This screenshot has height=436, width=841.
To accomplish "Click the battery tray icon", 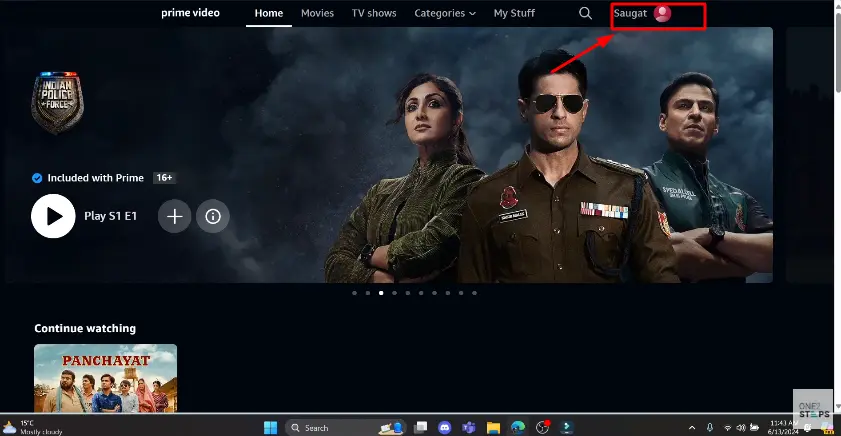I will pos(755,428).
